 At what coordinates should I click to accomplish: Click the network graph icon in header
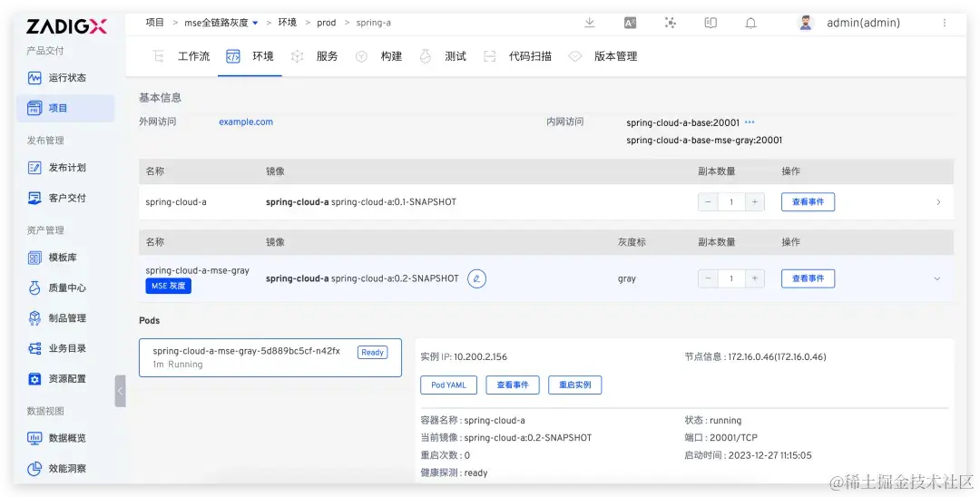(670, 23)
